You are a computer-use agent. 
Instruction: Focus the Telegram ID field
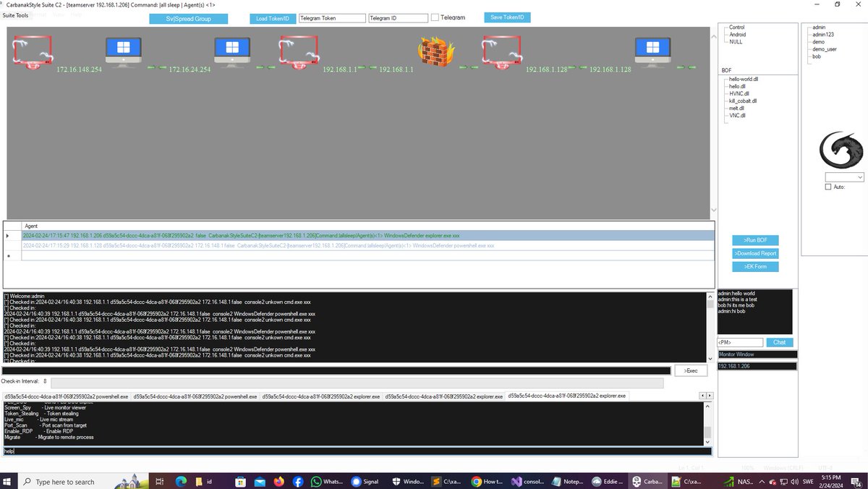point(399,18)
